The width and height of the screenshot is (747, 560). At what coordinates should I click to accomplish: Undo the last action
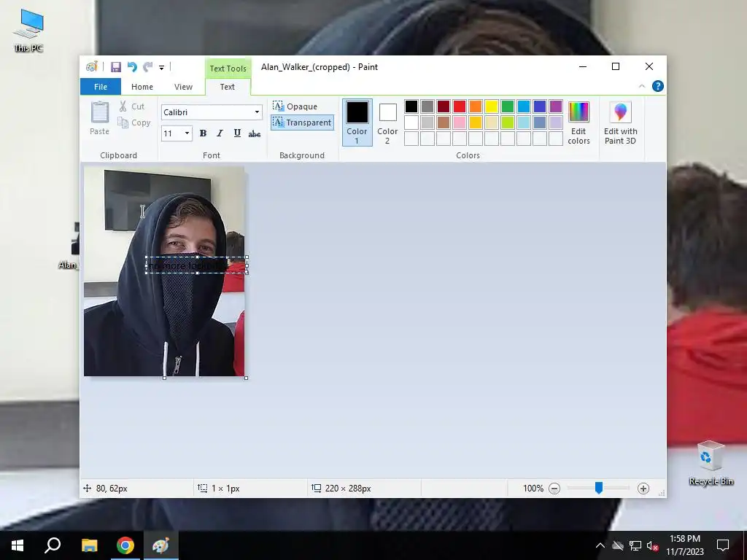132,67
